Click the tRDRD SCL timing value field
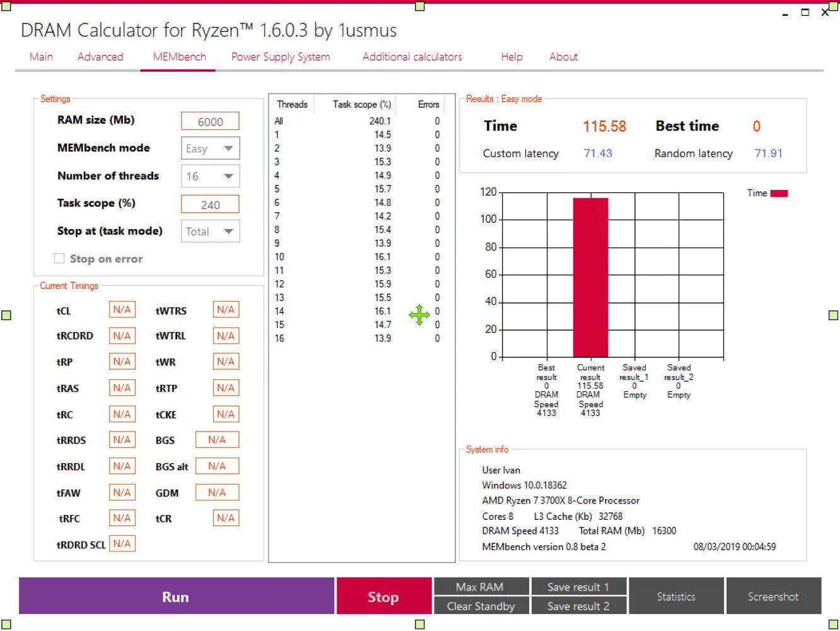The height and width of the screenshot is (631, 840). (x=122, y=543)
